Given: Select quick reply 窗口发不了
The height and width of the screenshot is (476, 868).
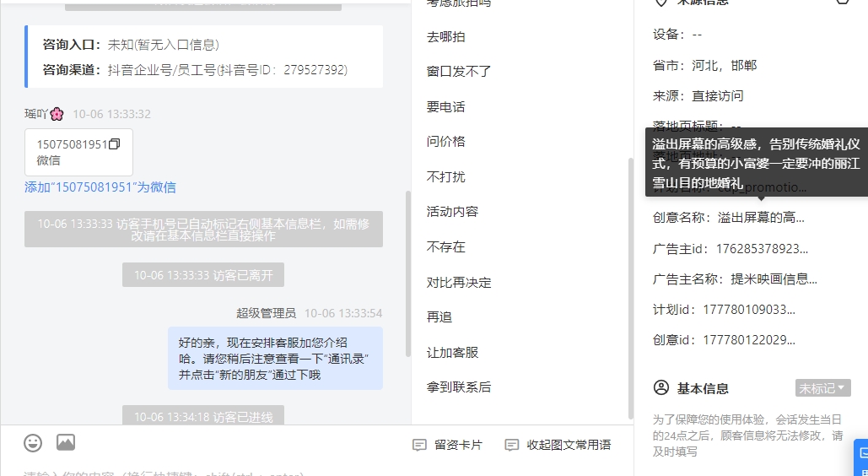Looking at the screenshot, I should (x=459, y=72).
